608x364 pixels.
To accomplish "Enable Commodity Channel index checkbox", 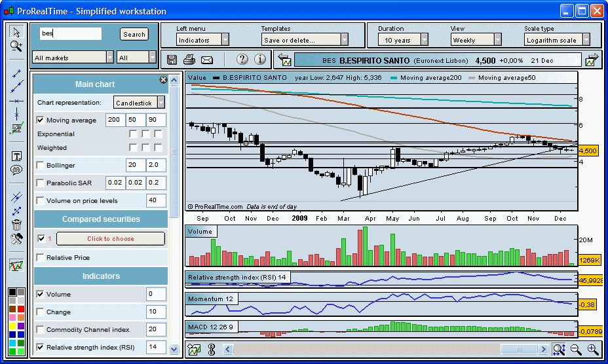I will pyautogui.click(x=41, y=329).
